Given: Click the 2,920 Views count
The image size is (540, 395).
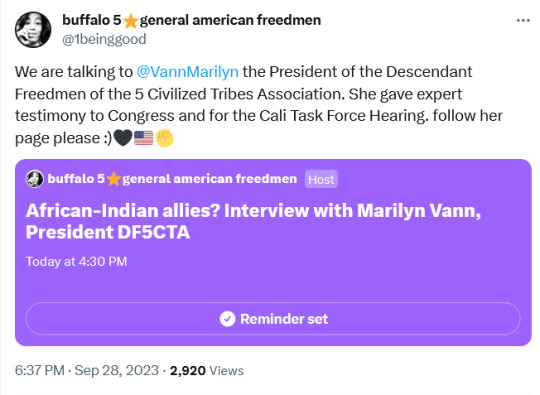Looking at the screenshot, I should pos(207,371).
